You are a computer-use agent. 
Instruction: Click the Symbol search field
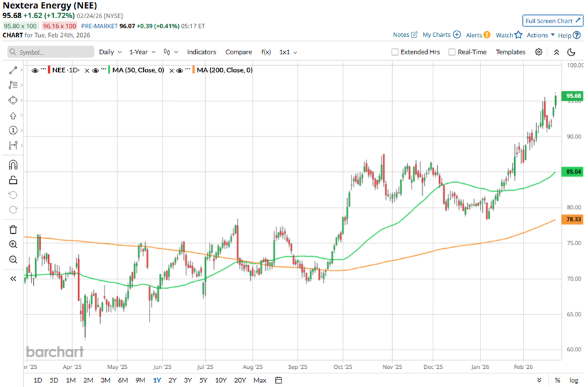point(50,53)
